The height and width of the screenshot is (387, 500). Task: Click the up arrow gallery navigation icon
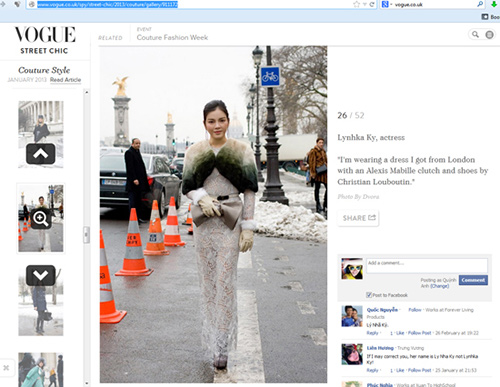41,154
